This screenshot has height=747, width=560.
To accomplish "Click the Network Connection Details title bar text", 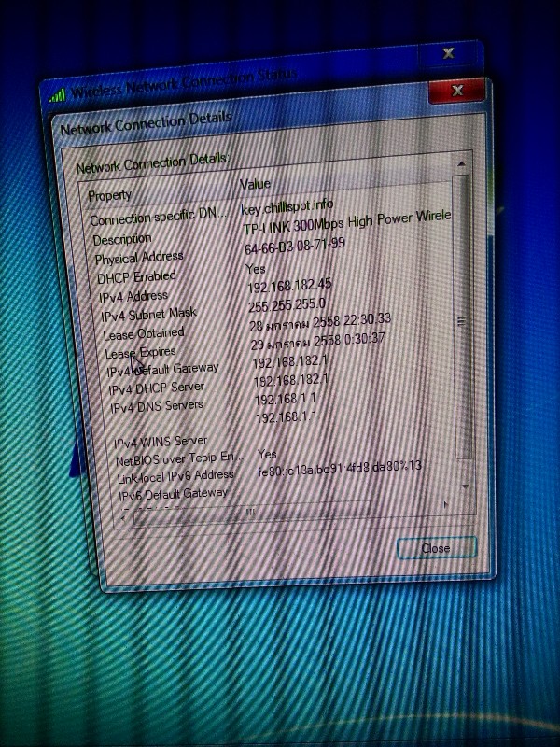I will [147, 123].
